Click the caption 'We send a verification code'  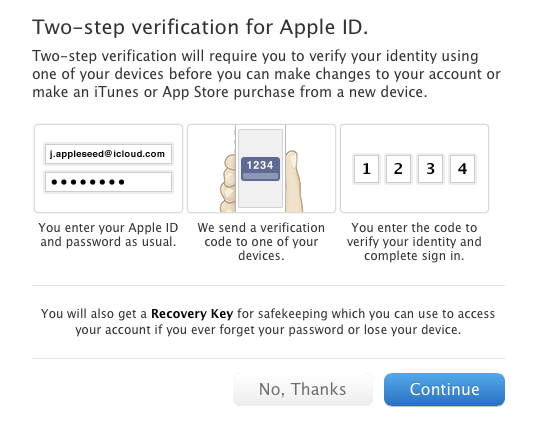[261, 241]
